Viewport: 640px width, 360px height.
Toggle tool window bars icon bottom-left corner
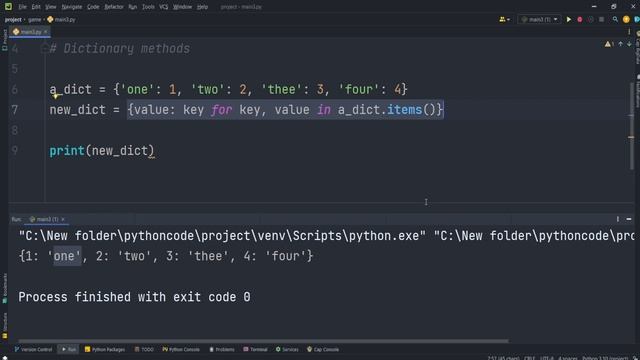(5, 358)
